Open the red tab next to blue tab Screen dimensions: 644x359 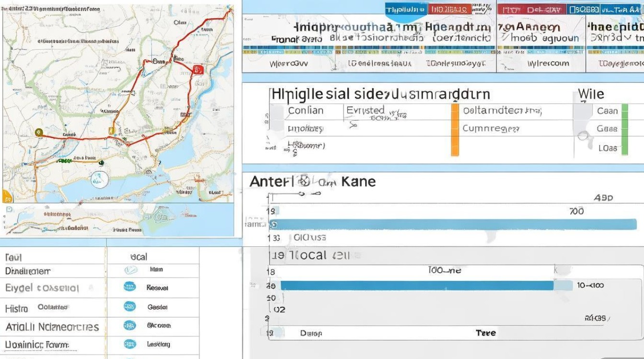(x=450, y=10)
